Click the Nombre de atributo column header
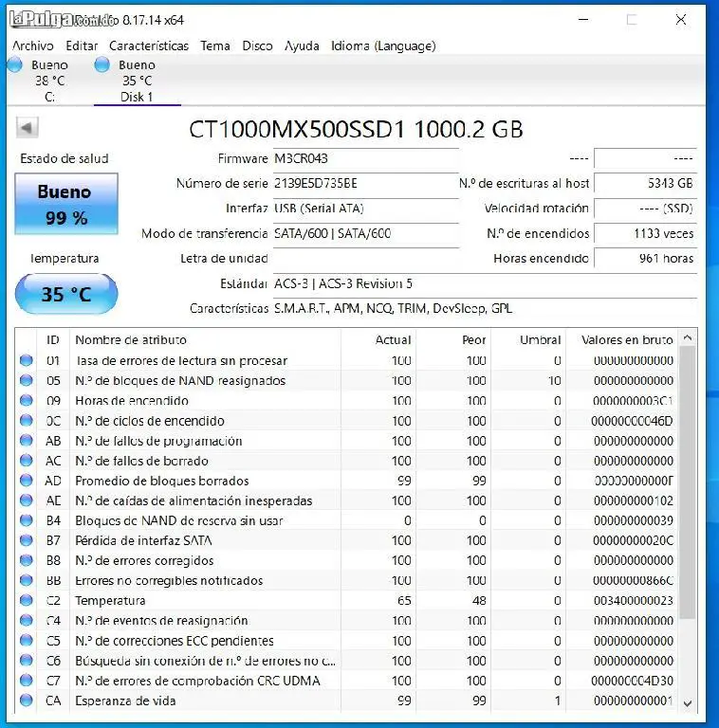The width and height of the screenshot is (719, 728). [x=205, y=340]
